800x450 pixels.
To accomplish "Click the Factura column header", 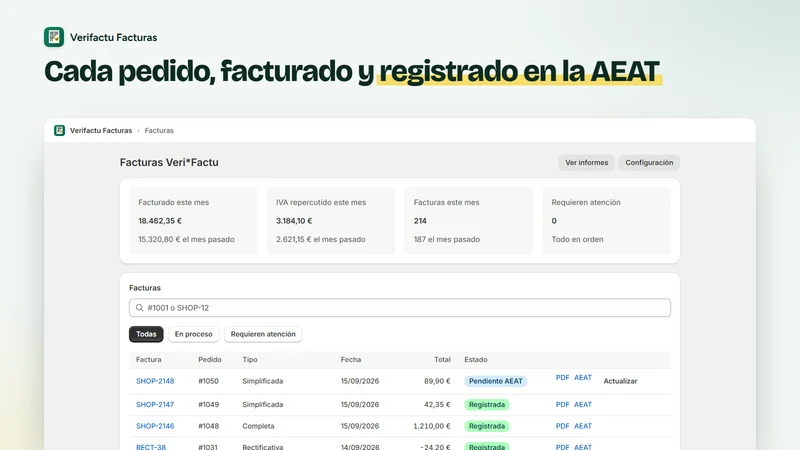I will point(148,360).
